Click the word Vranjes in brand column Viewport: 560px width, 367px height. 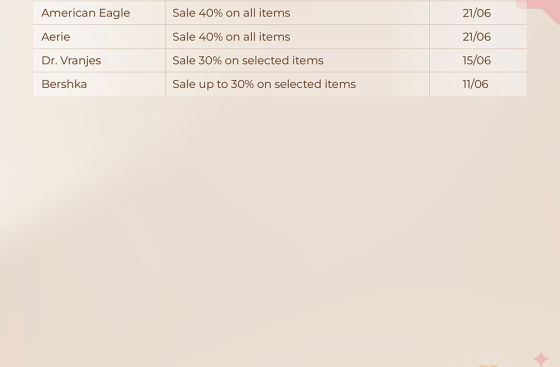point(81,61)
